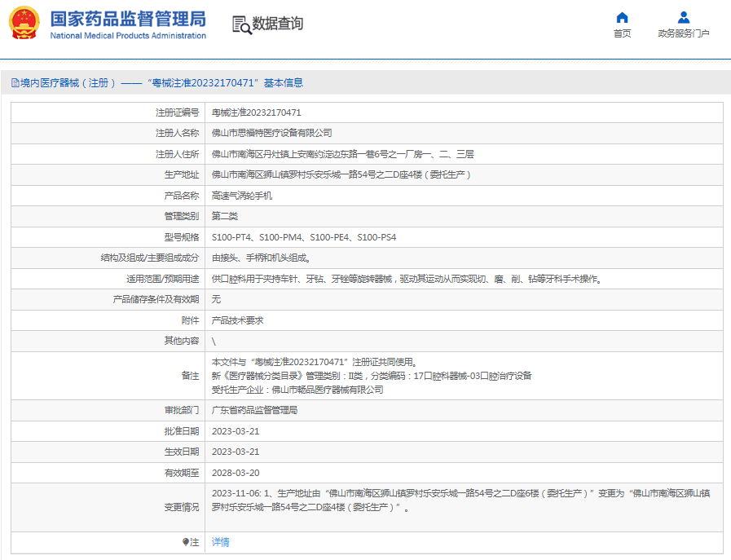Click the 型号规格 label
The width and height of the screenshot is (731, 560).
tap(182, 237)
